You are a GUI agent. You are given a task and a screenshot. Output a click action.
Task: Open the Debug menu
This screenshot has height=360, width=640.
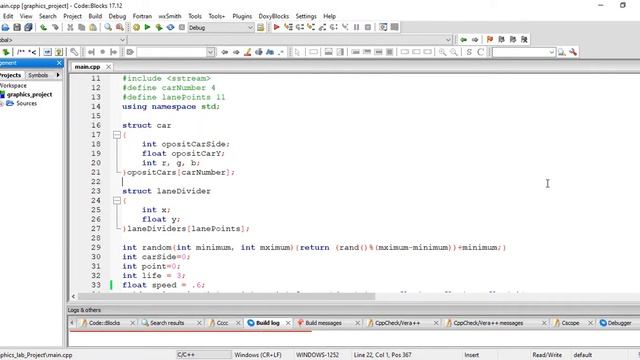coord(117,16)
